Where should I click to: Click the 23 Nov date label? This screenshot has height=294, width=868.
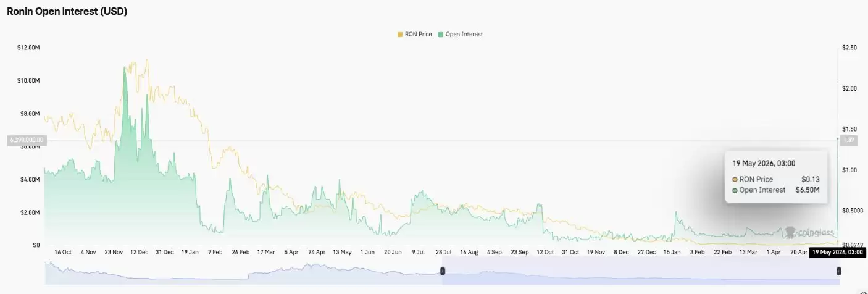pyautogui.click(x=114, y=252)
